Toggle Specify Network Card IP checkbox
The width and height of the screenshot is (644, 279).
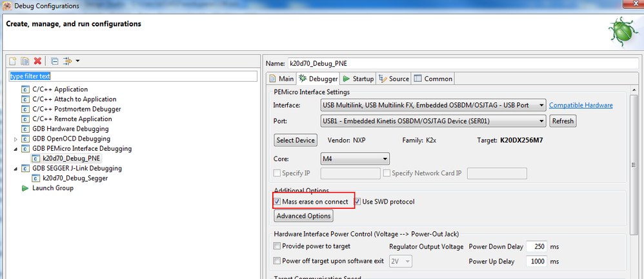[x=387, y=173]
